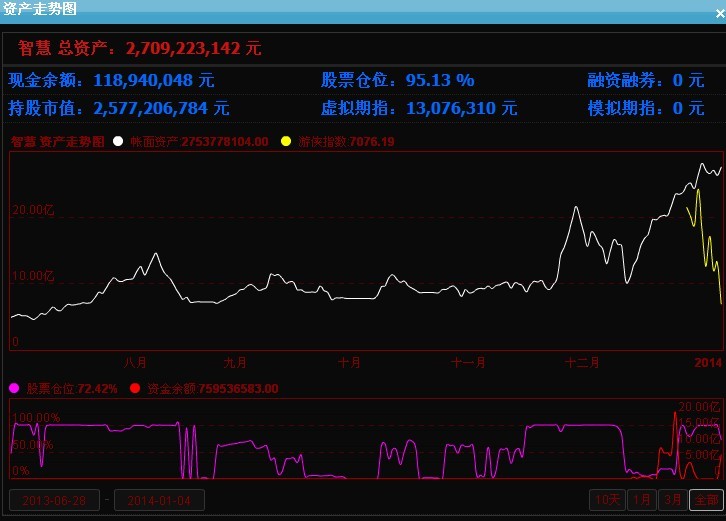Click the 股票仓位 legend label
The width and height of the screenshot is (726, 521).
[x=72, y=388]
